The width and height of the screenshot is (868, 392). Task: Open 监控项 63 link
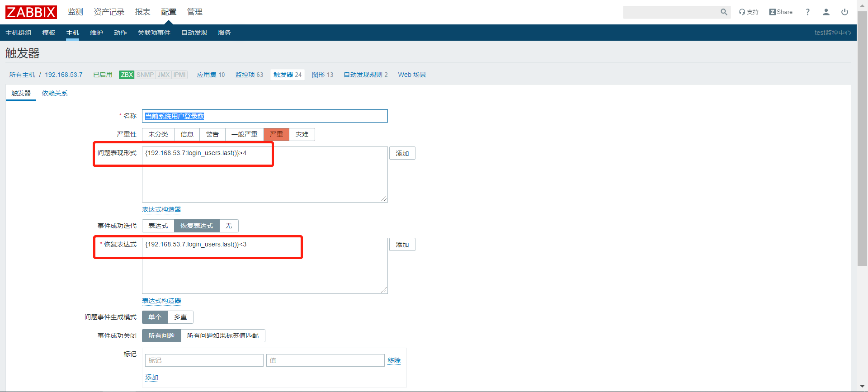click(x=249, y=75)
